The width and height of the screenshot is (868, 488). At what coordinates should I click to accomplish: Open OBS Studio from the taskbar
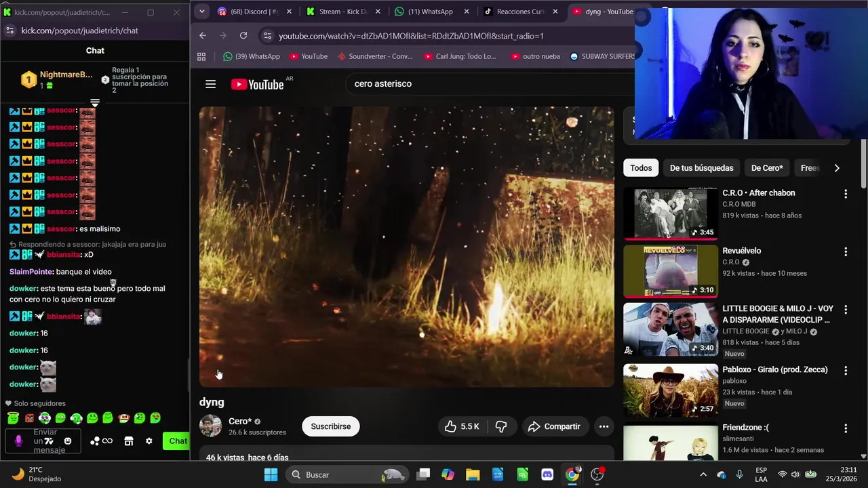coord(597,474)
